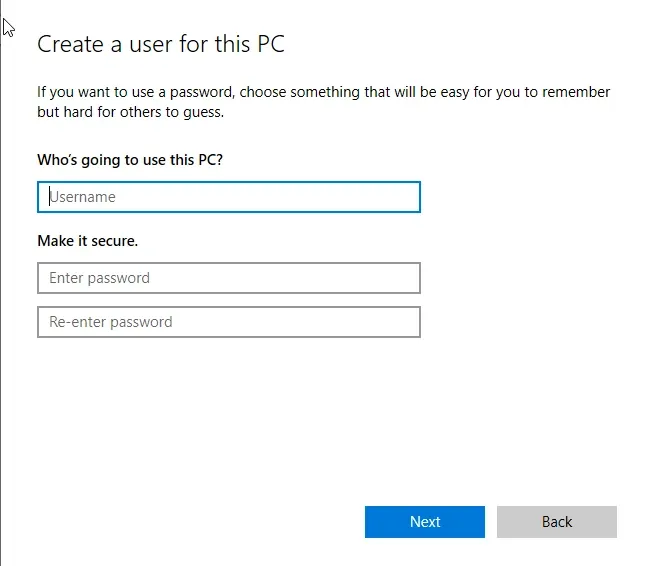Image resolution: width=651 pixels, height=566 pixels.
Task: Select the Re-enter password field
Action: pos(228,322)
